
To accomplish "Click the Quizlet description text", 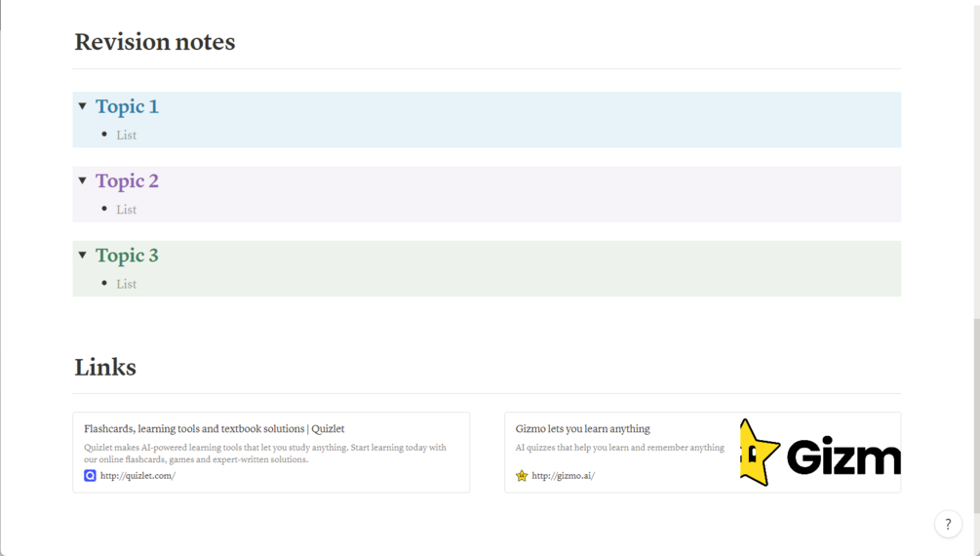I will (x=265, y=454).
